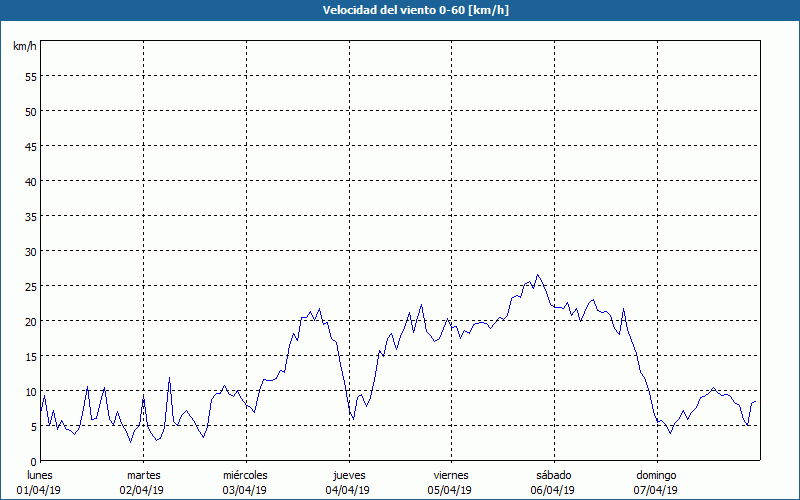Select the '06/04/19' date label
This screenshot has width=800, height=500.
[x=553, y=490]
